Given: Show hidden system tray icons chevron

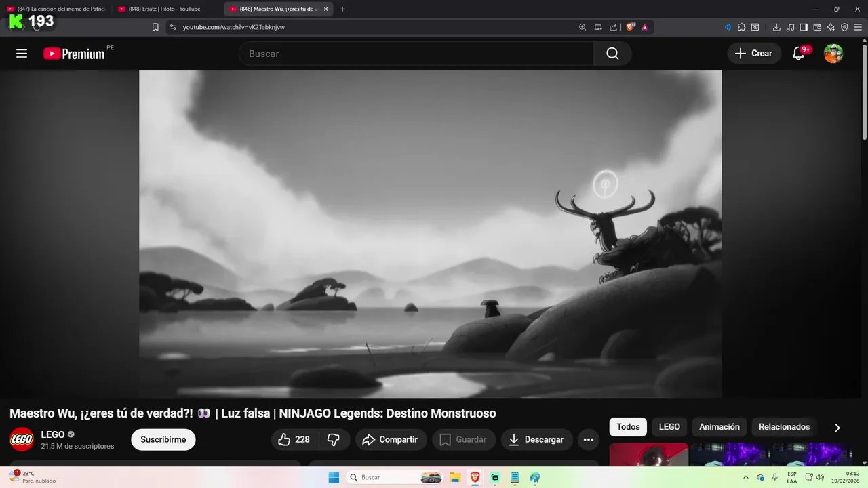Looking at the screenshot, I should pos(746,477).
